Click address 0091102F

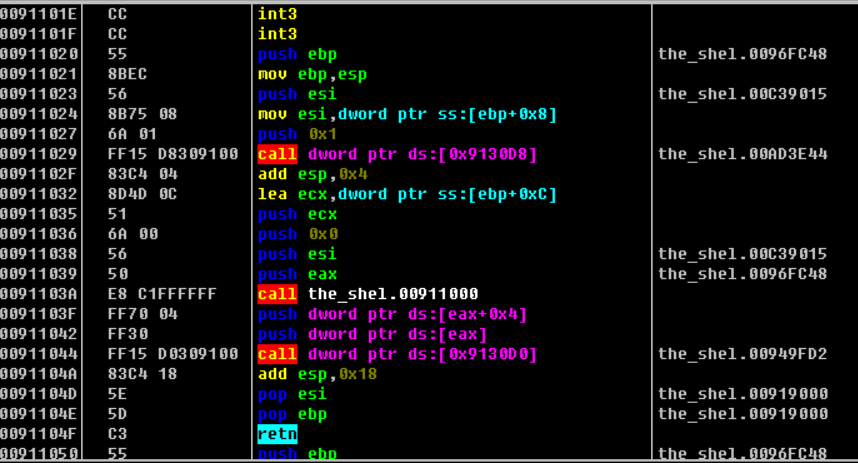click(39, 174)
